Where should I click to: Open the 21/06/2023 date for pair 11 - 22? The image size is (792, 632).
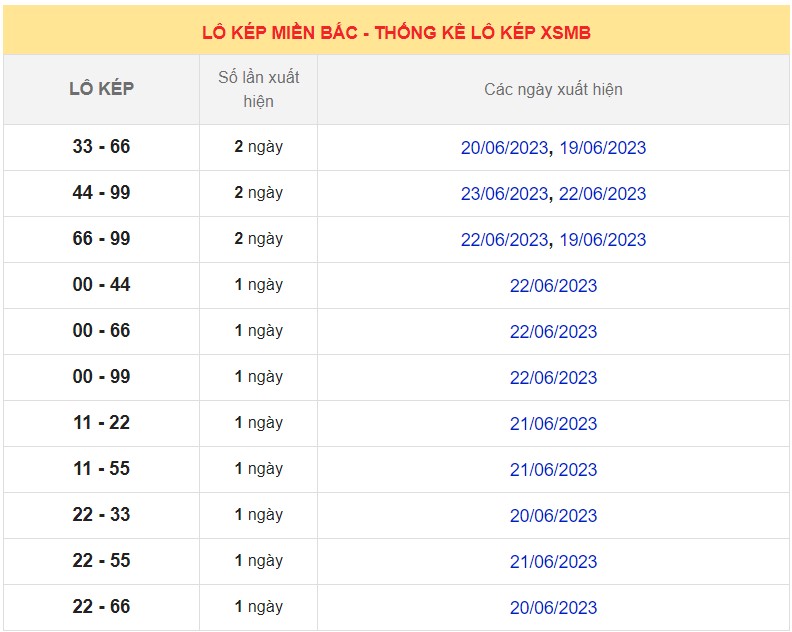pyautogui.click(x=554, y=423)
